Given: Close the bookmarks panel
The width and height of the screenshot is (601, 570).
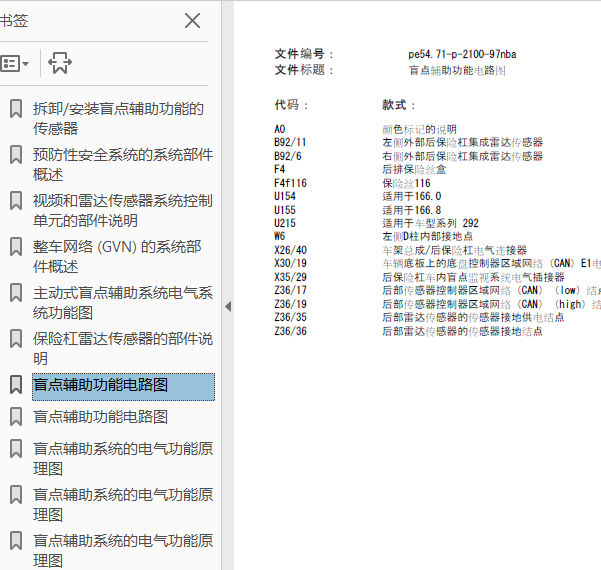Looking at the screenshot, I should (192, 21).
